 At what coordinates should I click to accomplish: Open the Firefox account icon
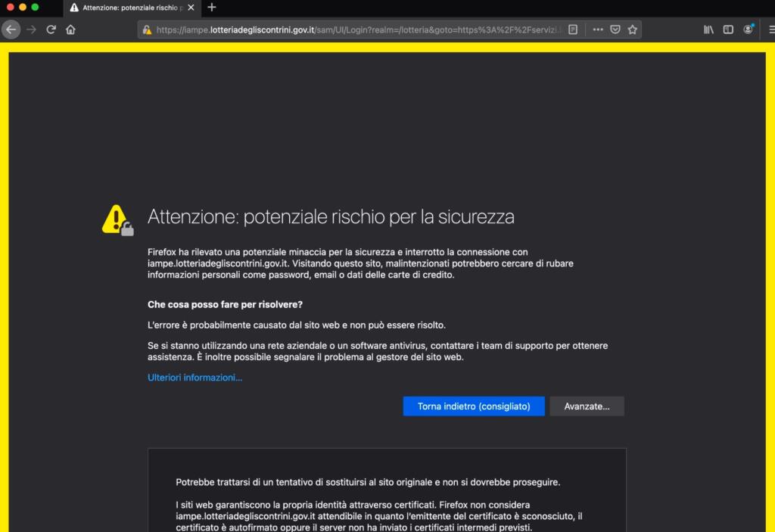tap(749, 30)
